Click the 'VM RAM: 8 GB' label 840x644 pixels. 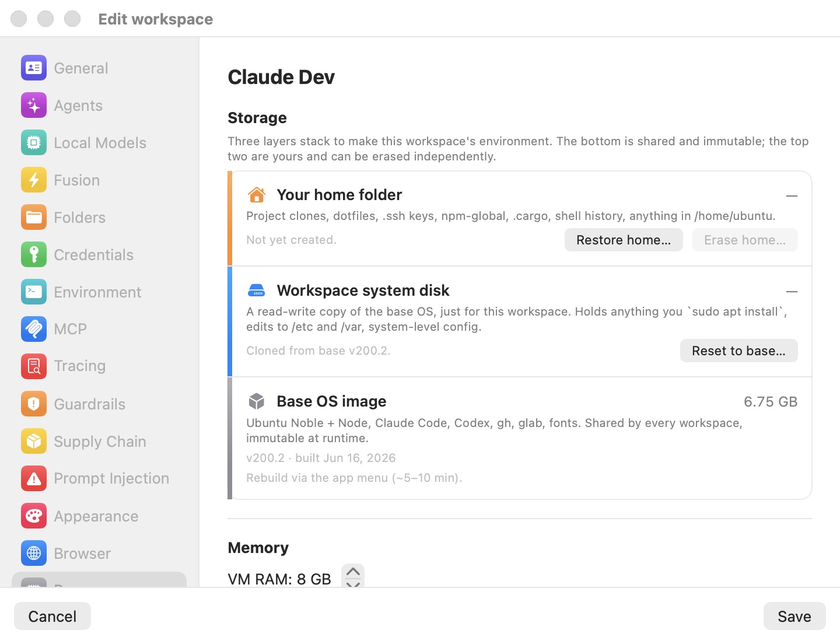pos(279,579)
